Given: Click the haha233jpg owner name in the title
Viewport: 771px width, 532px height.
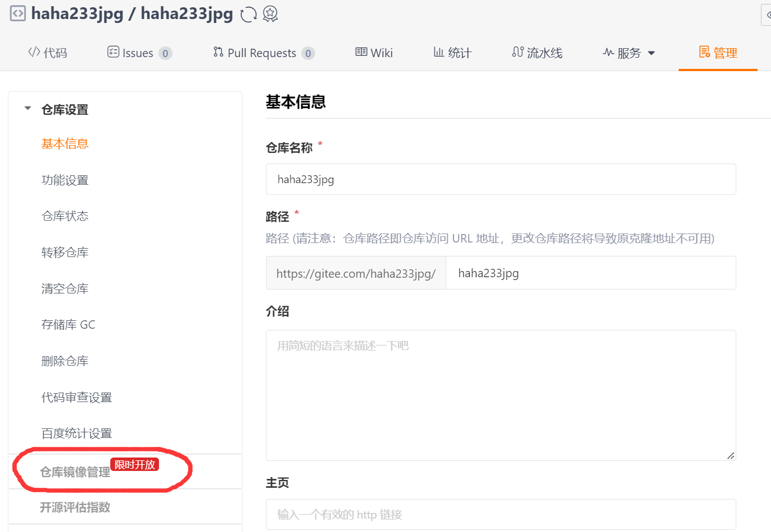Looking at the screenshot, I should pos(77,13).
